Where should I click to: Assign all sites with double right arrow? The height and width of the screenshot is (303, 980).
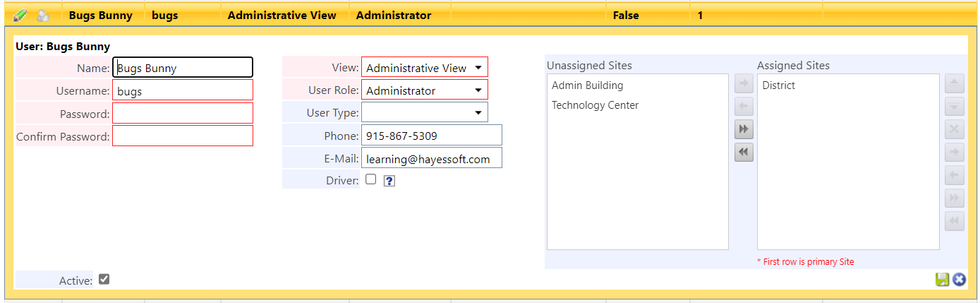click(x=744, y=129)
